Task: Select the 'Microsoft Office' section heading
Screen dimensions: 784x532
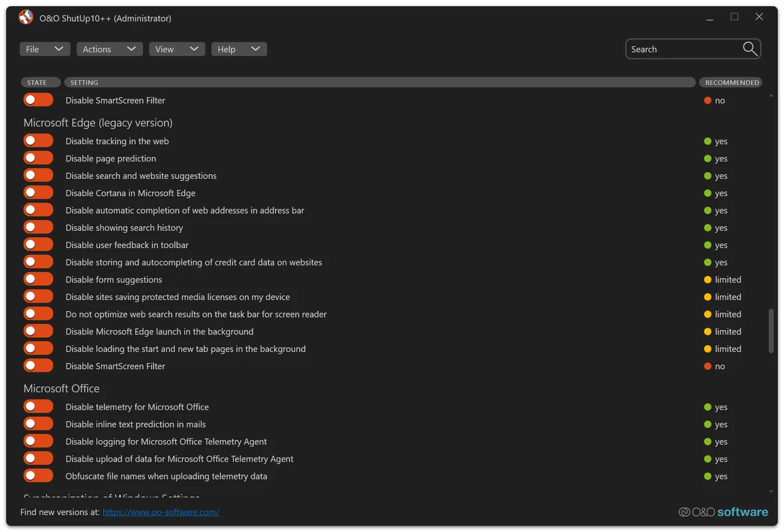Action: [x=61, y=388]
